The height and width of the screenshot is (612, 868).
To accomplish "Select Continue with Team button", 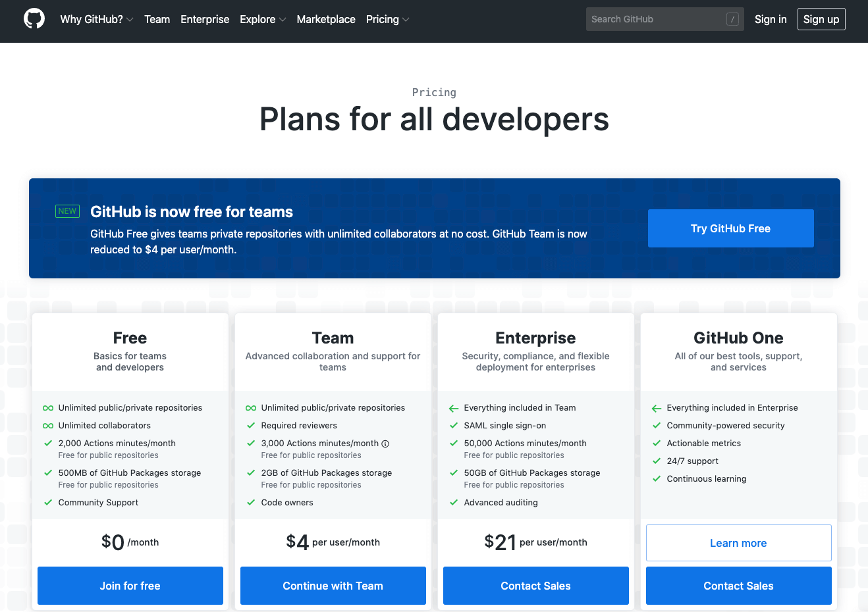I will pyautogui.click(x=333, y=586).
